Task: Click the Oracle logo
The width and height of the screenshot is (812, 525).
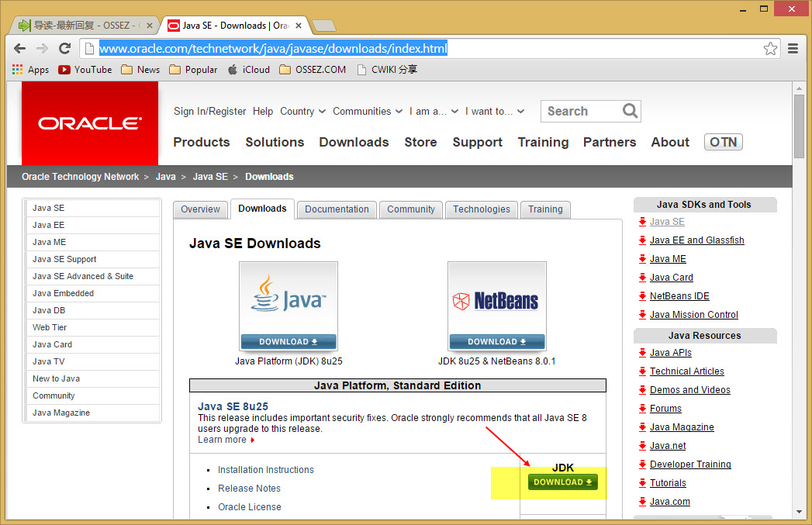Action: pyautogui.click(x=90, y=123)
